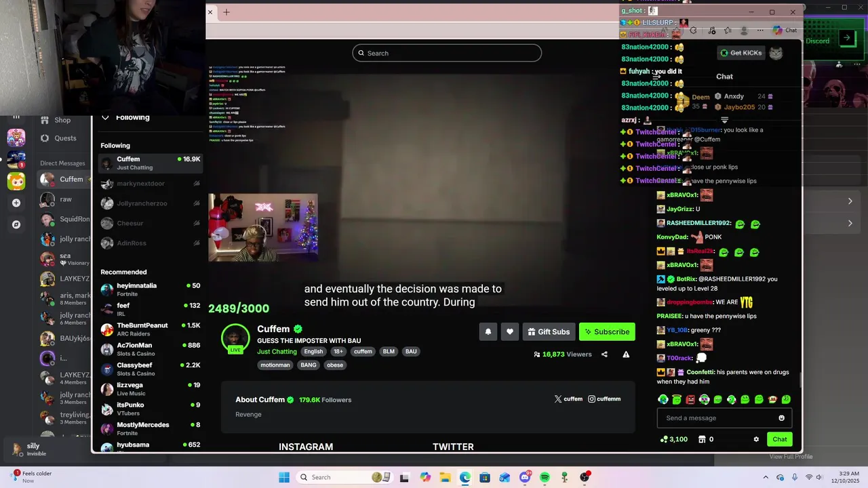Screen dimensions: 868x488
Task: Open recommended channel feef
Action: [x=151, y=309]
